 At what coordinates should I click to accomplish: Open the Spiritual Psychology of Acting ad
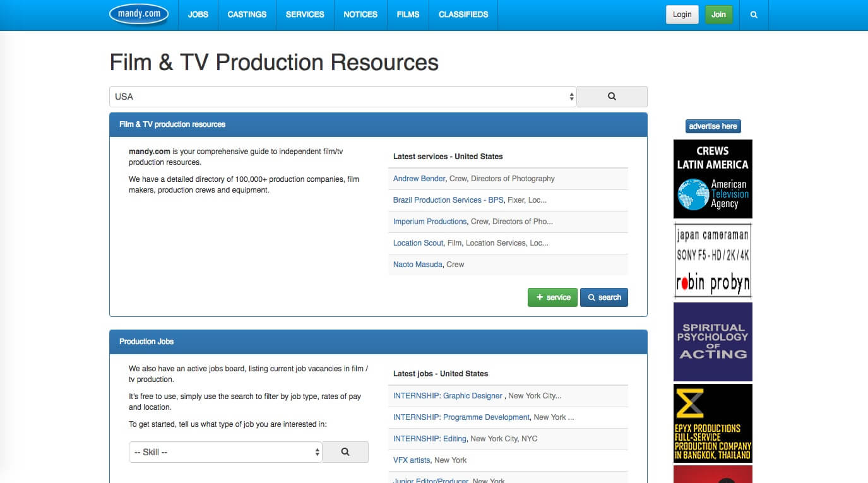(x=713, y=342)
